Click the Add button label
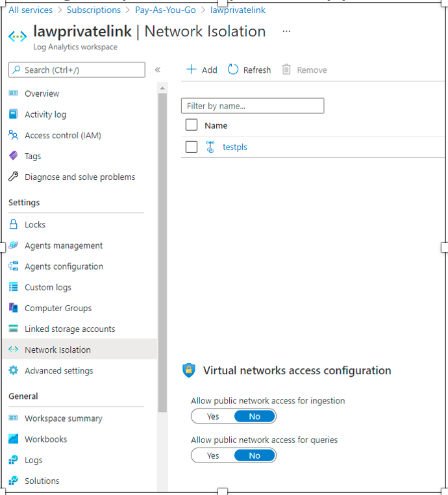 tap(210, 70)
